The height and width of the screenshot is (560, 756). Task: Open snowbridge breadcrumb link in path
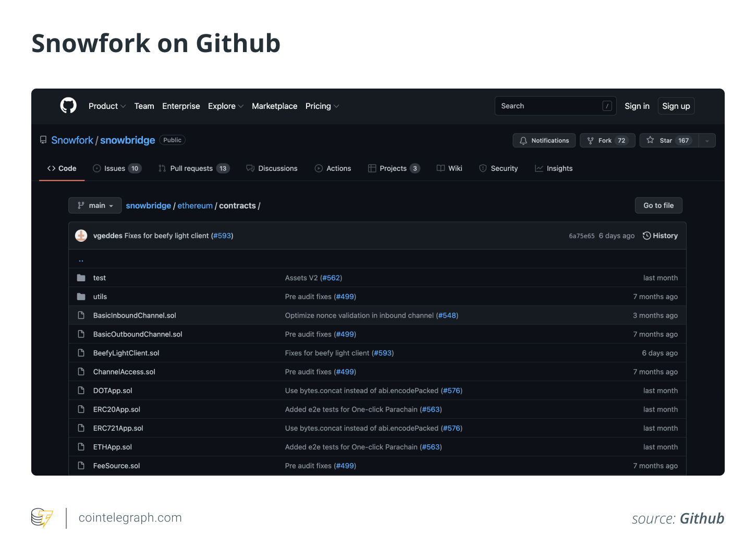tap(149, 205)
